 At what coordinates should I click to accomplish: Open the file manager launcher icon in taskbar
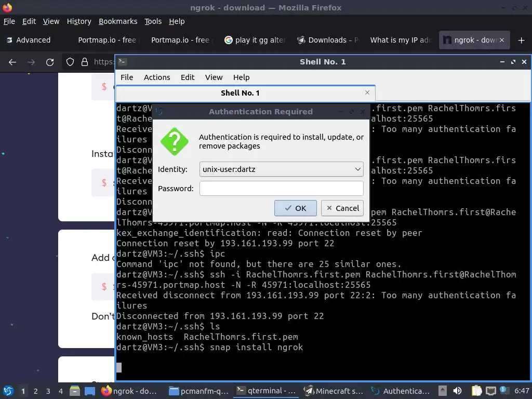pos(75,391)
